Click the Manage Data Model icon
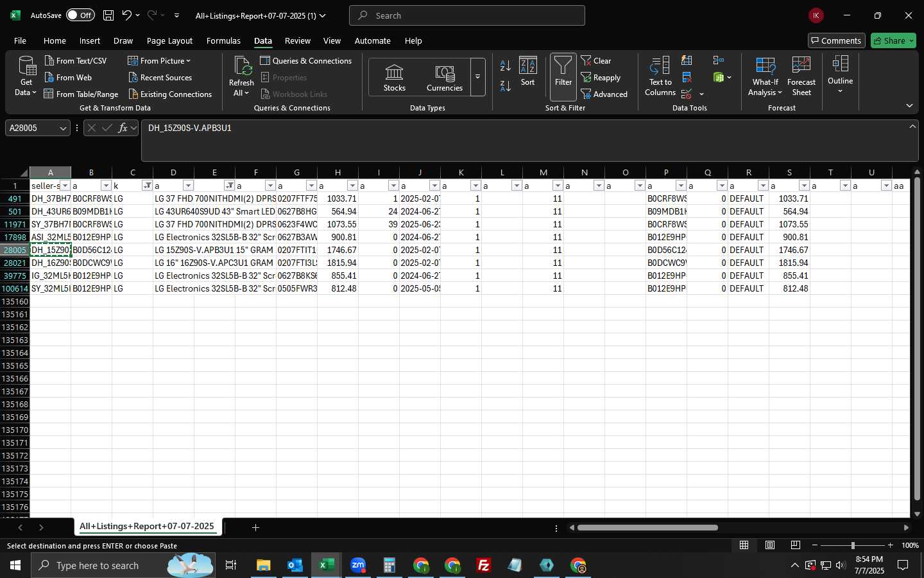Image resolution: width=924 pixels, height=578 pixels. [719, 77]
